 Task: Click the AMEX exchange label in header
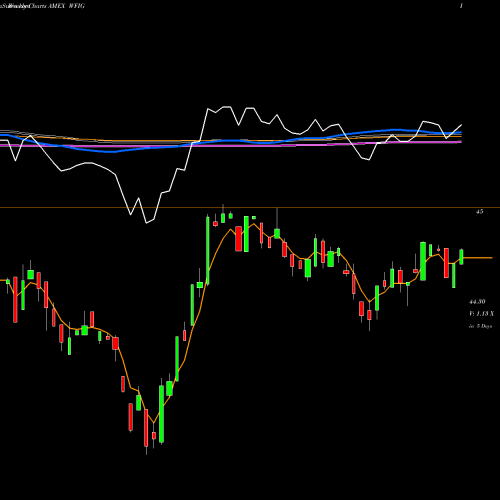pos(56,6)
